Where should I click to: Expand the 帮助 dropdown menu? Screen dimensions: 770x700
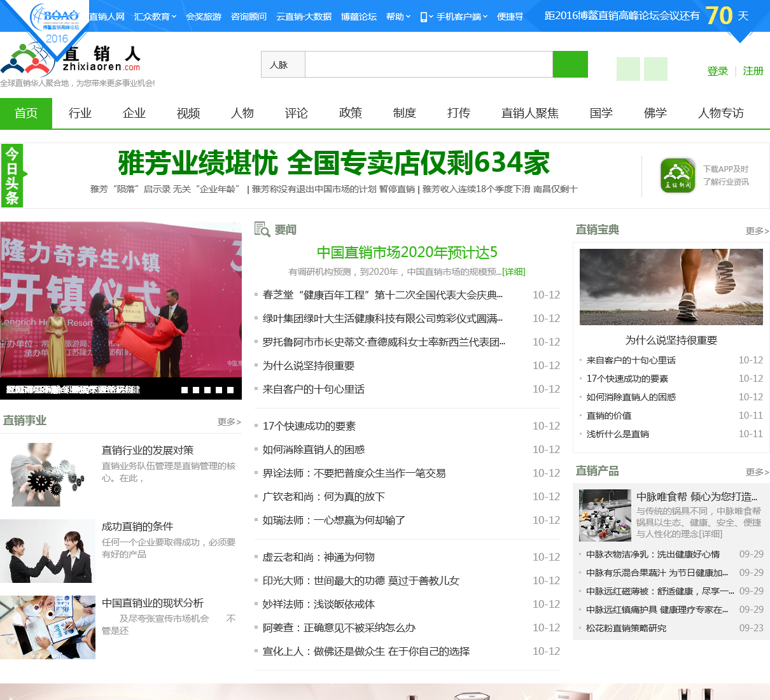click(398, 17)
